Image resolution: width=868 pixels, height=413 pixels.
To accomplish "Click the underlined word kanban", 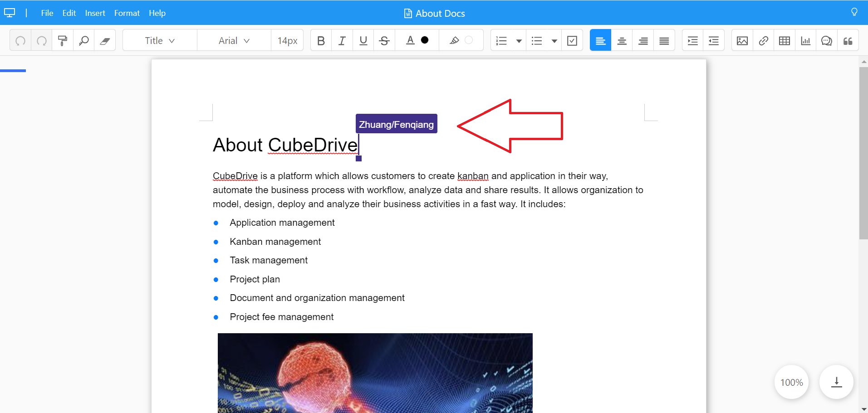I will pyautogui.click(x=473, y=176).
